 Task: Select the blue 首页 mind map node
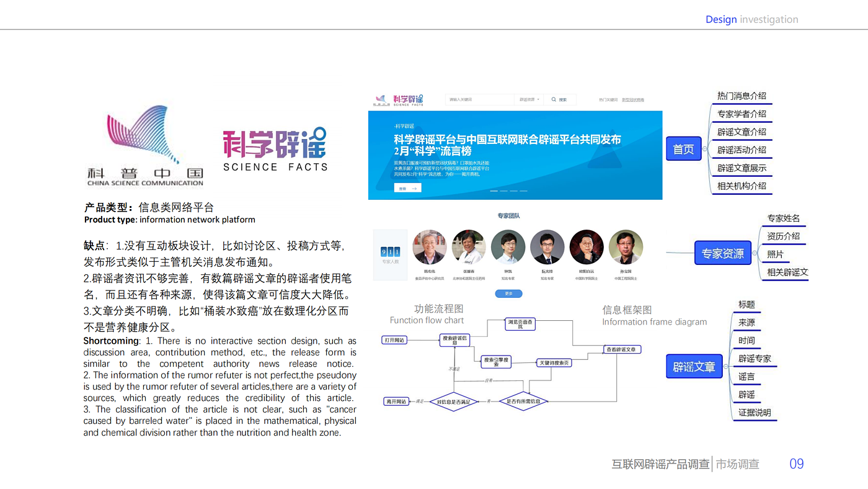[683, 149]
